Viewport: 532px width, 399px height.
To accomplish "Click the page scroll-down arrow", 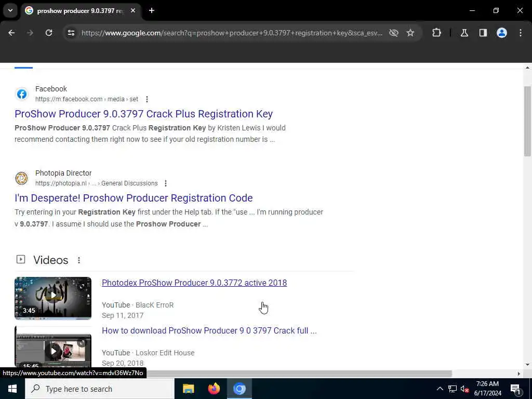I will tap(527, 365).
